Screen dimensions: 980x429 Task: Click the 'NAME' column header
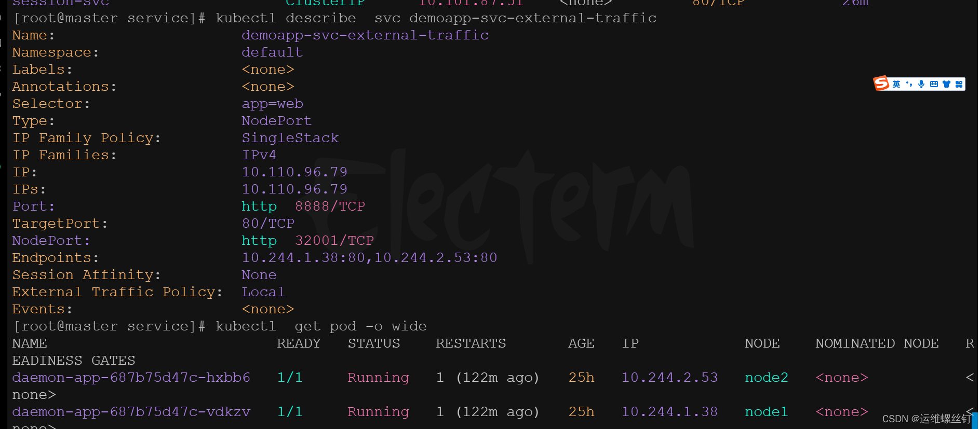coord(30,343)
